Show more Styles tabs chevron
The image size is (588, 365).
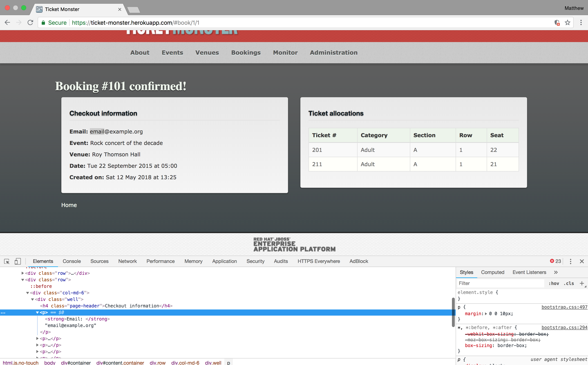[556, 272]
